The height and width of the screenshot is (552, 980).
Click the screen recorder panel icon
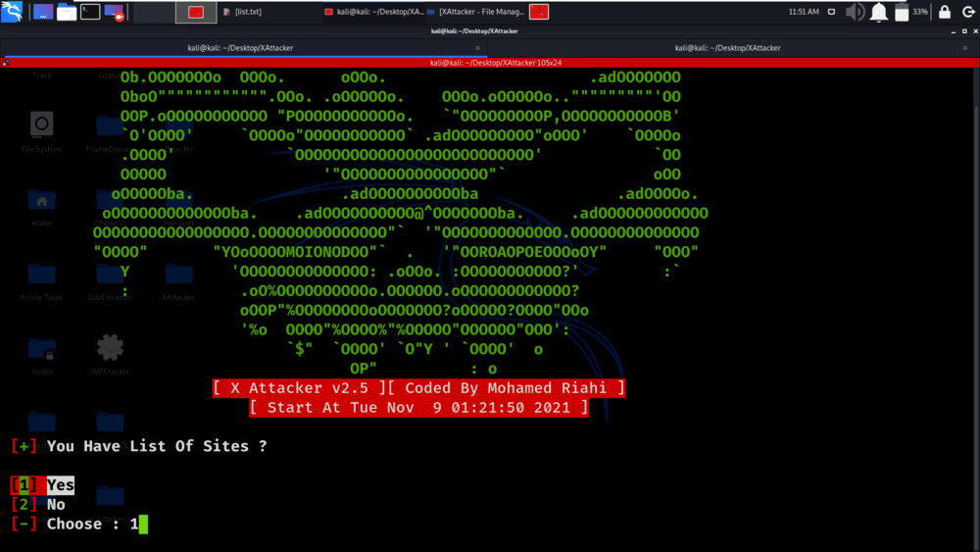[114, 11]
